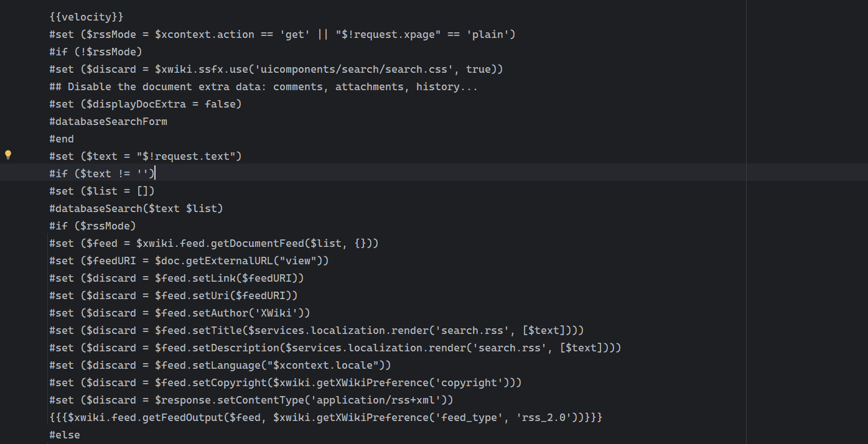The image size is (868, 444).
Task: Click the #end directive line
Action: [x=62, y=139]
